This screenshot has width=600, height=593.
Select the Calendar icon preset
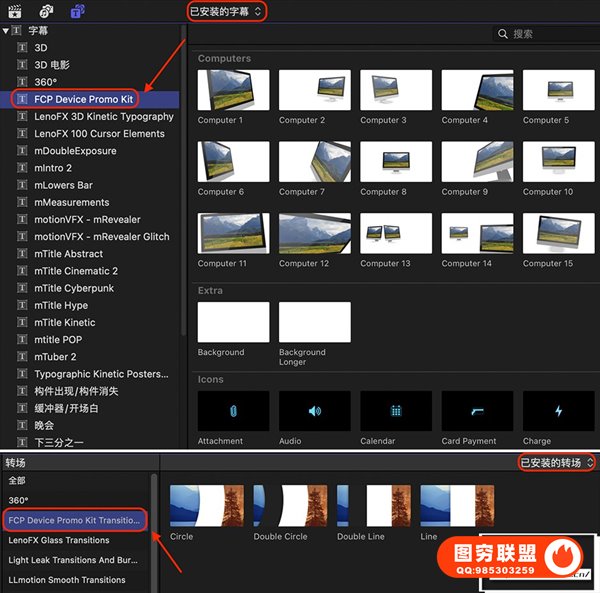click(395, 410)
